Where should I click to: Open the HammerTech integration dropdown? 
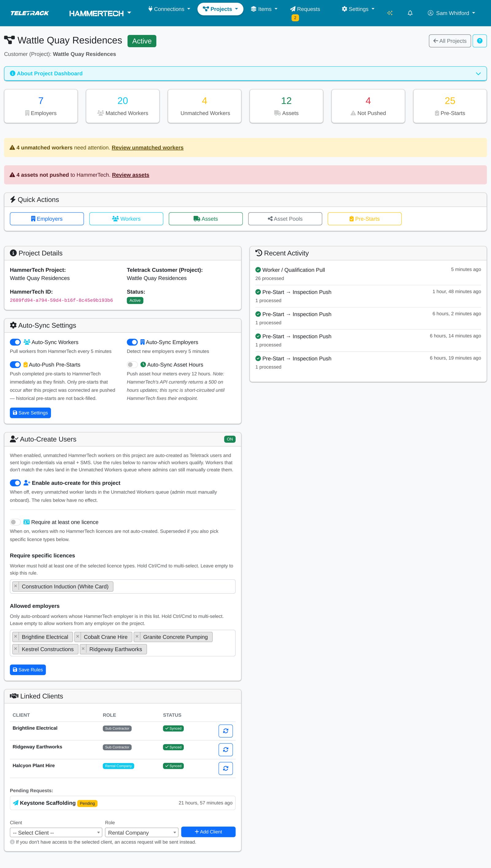[100, 13]
